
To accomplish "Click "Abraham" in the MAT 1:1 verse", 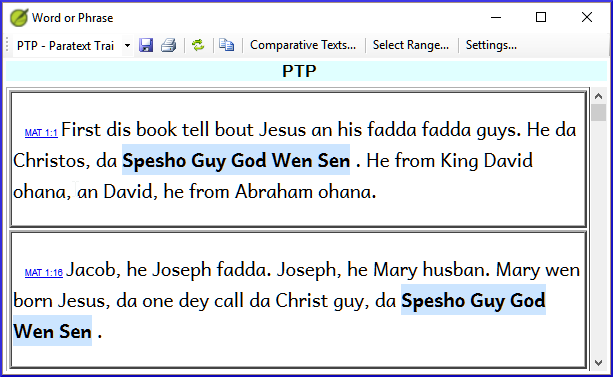I will click(x=274, y=192).
